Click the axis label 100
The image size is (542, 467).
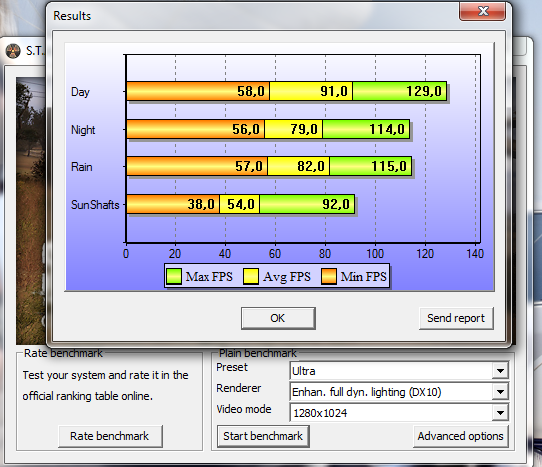point(375,254)
